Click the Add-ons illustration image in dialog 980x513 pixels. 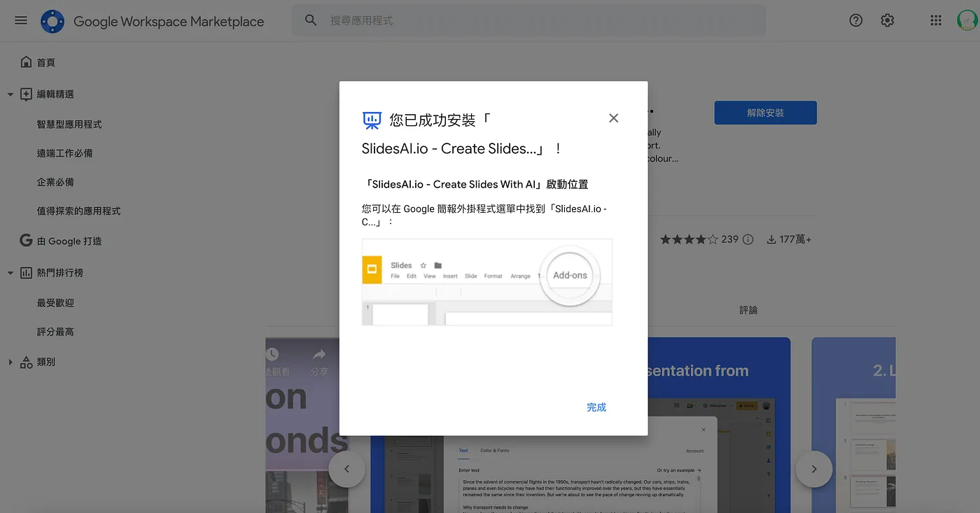coord(486,282)
